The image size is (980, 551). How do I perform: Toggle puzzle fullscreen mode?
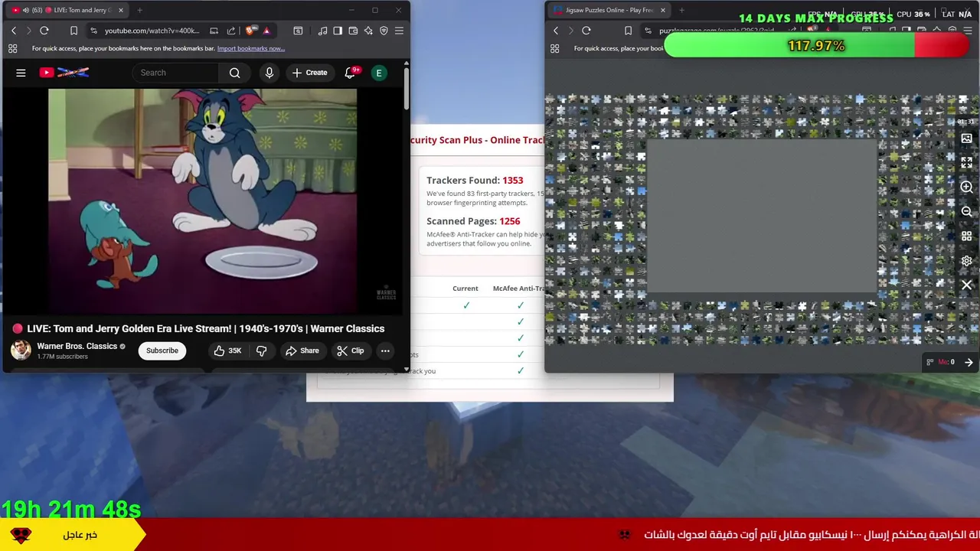[966, 163]
